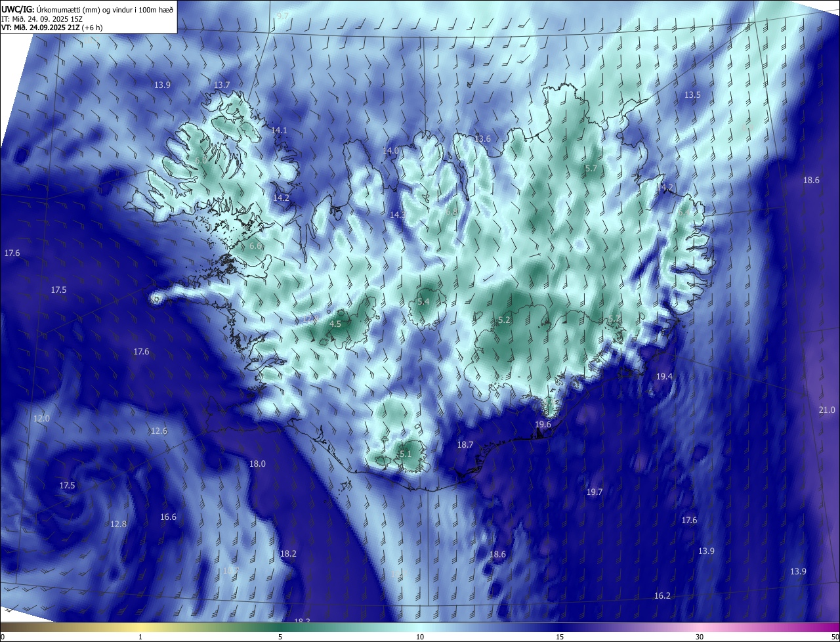Click the 5 label on the color scale

(280, 637)
